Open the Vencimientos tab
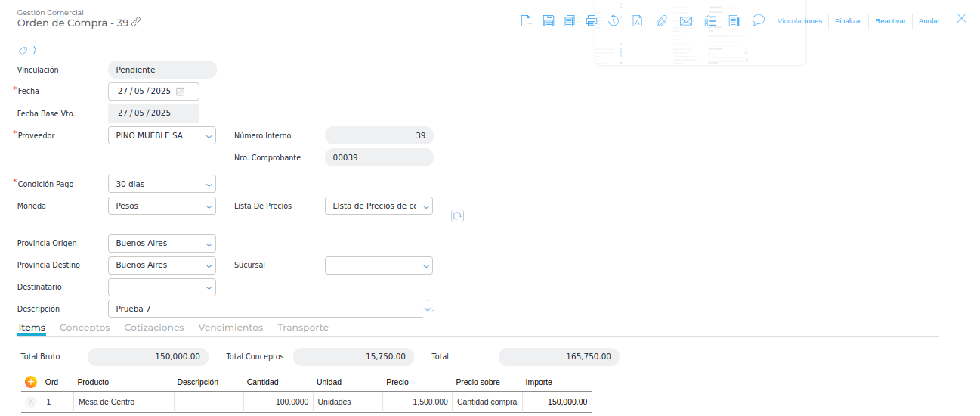The height and width of the screenshot is (416, 980). 230,328
